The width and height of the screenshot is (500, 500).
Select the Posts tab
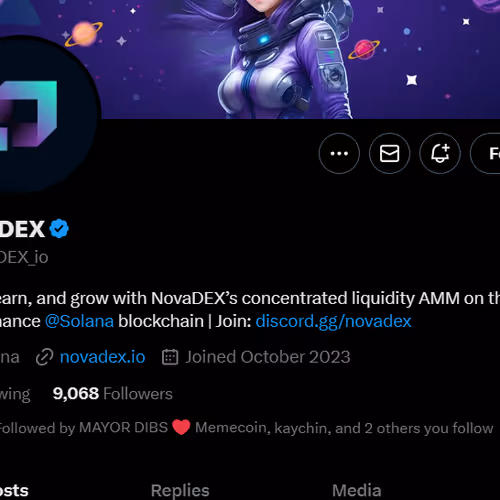click(14, 490)
